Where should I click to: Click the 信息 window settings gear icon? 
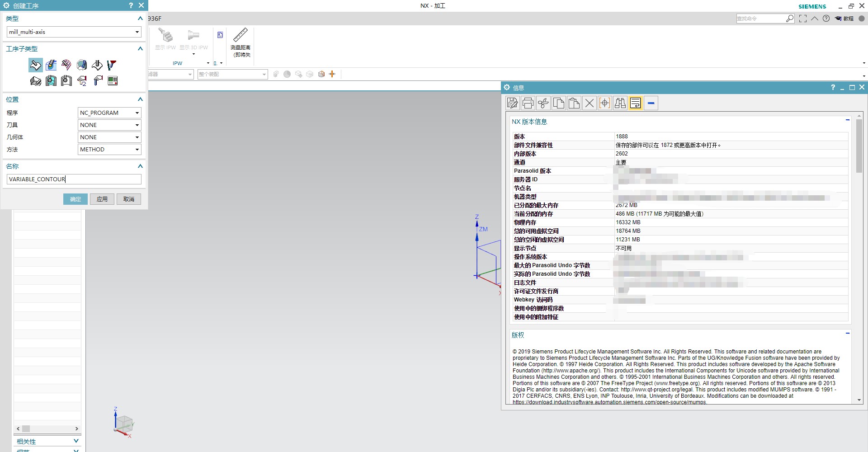pos(507,88)
